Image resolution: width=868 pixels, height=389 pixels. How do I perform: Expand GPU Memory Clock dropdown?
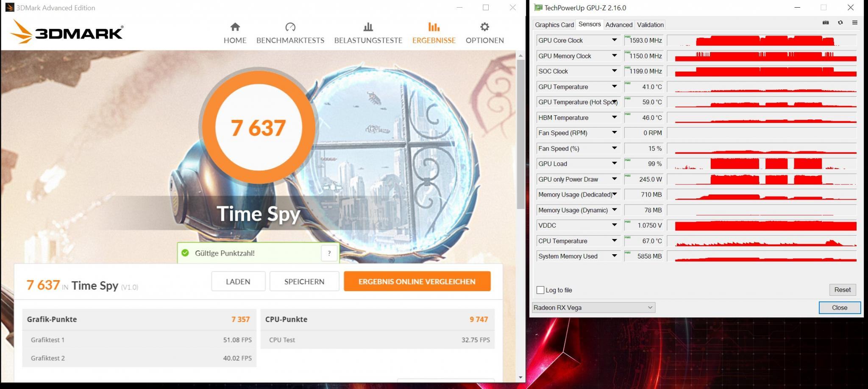click(614, 56)
